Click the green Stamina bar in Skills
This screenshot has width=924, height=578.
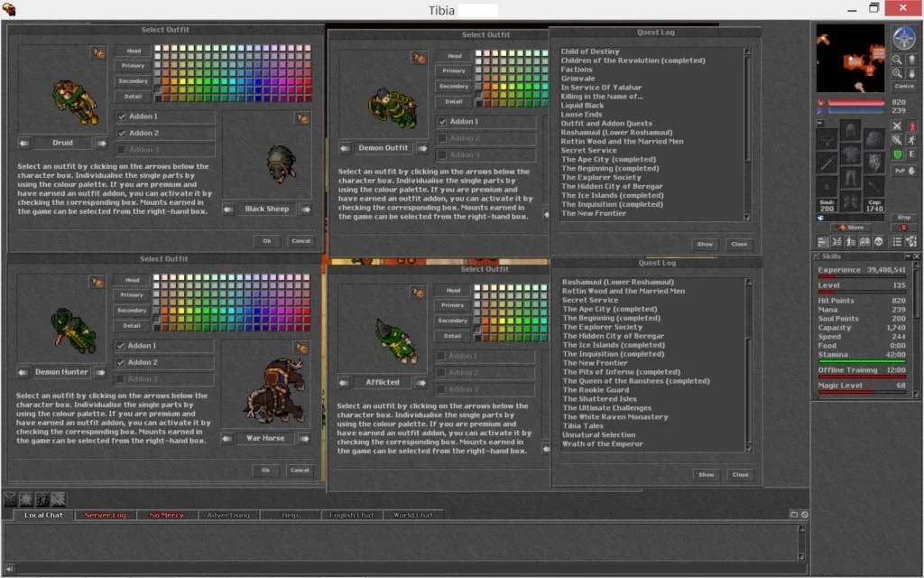click(x=862, y=360)
